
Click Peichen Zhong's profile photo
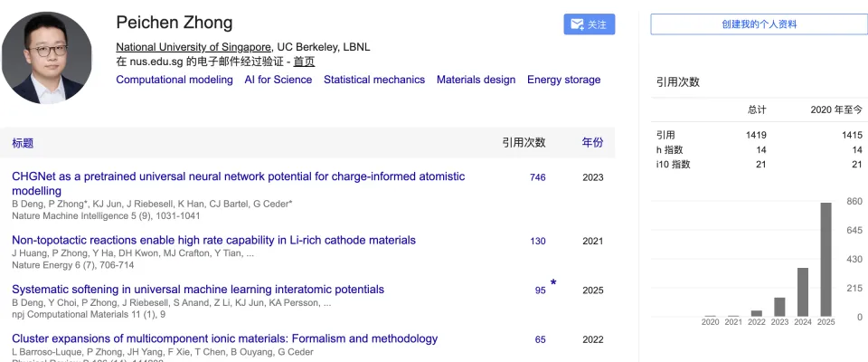47,57
